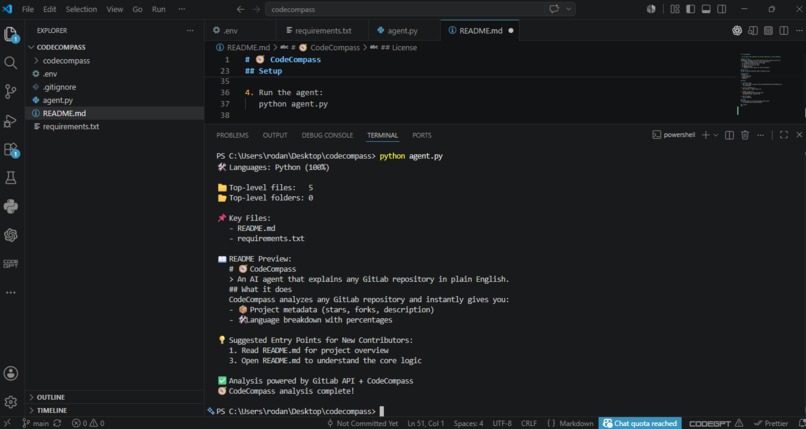The width and height of the screenshot is (806, 429).
Task: Maximize the terminal panel size
Action: [x=783, y=135]
